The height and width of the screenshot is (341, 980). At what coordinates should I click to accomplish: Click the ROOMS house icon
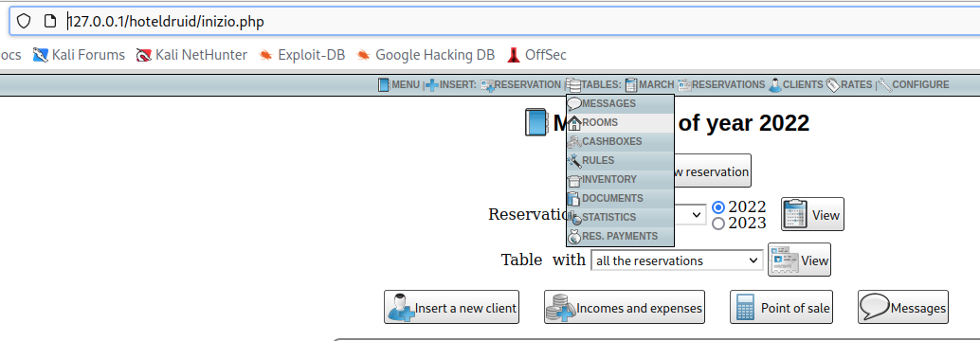[x=574, y=123]
